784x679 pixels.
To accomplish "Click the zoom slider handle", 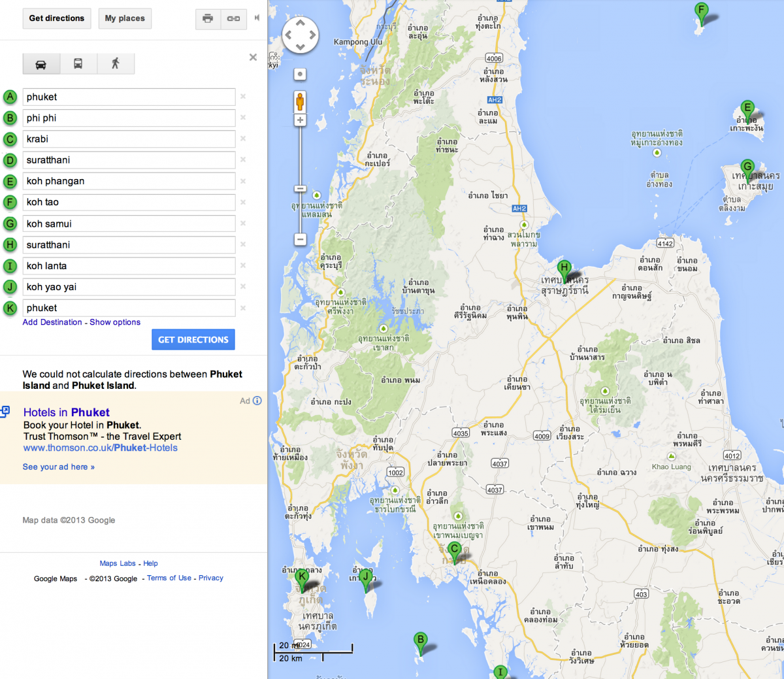I will pyautogui.click(x=300, y=189).
